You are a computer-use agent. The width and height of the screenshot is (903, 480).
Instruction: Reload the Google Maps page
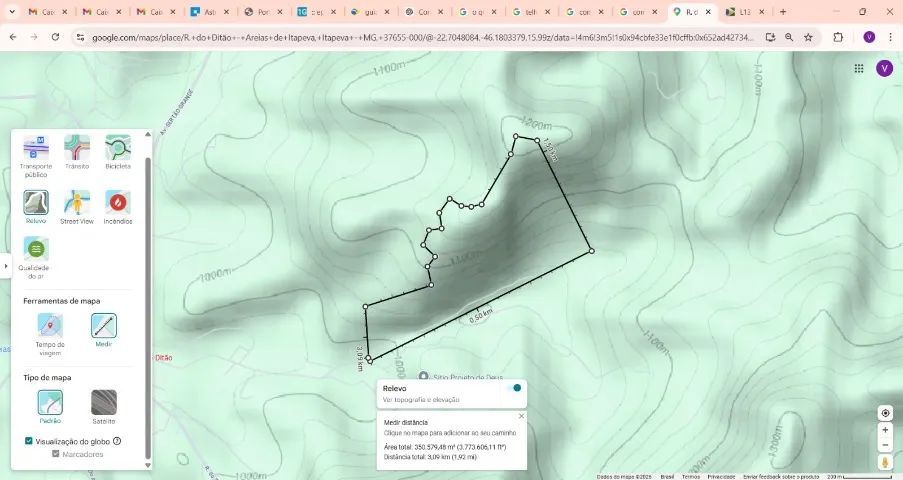(x=55, y=37)
